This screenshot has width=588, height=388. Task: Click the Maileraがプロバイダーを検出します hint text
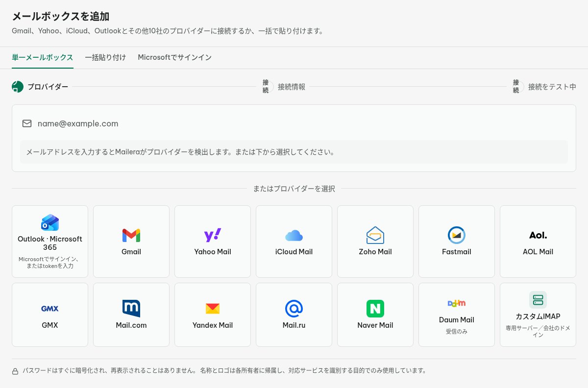click(x=180, y=152)
